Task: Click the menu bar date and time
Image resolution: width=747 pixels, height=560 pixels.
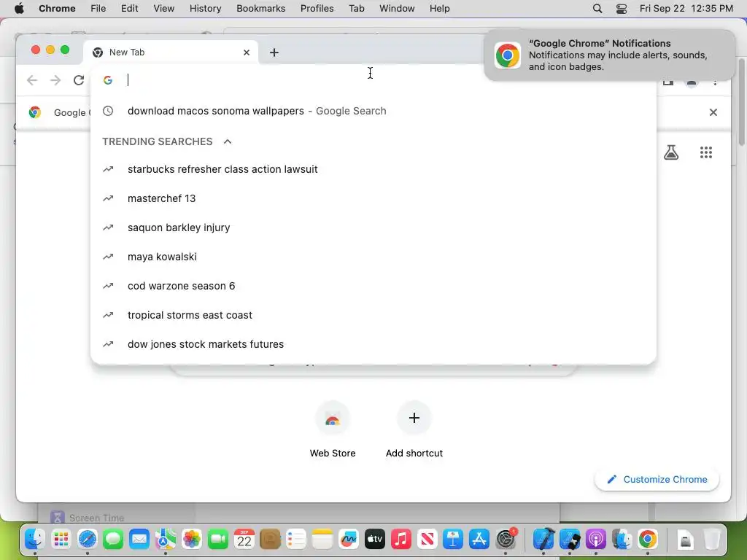Action: pyautogui.click(x=686, y=9)
